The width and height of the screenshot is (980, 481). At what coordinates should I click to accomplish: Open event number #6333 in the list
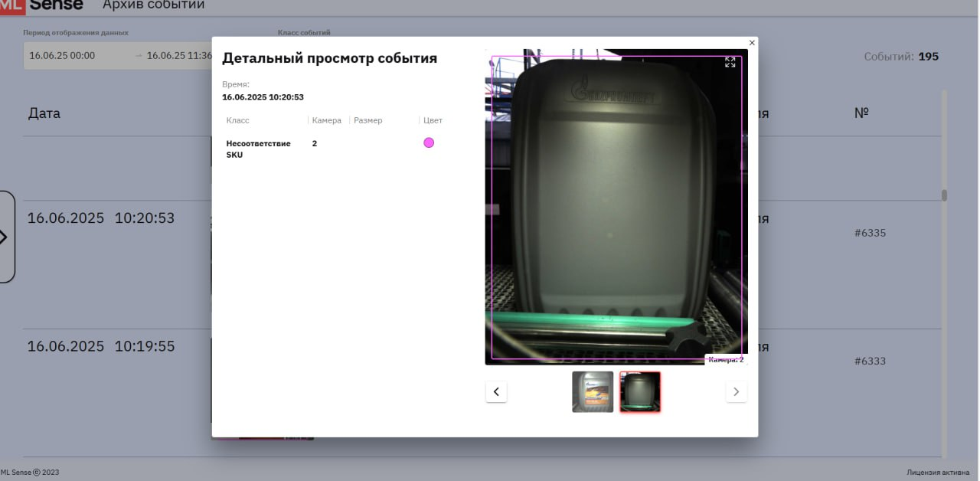tap(870, 361)
